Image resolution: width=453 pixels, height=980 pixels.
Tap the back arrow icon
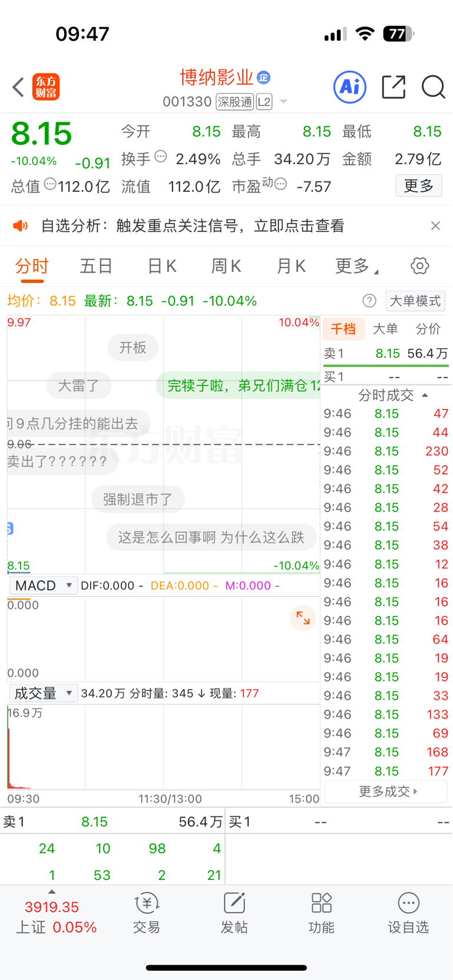click(18, 87)
